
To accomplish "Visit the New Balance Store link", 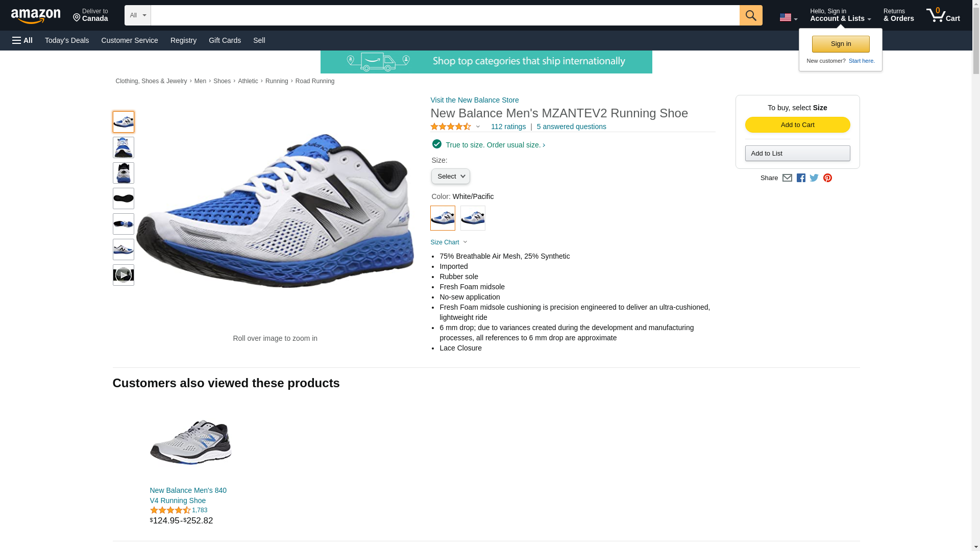I will 474,100.
